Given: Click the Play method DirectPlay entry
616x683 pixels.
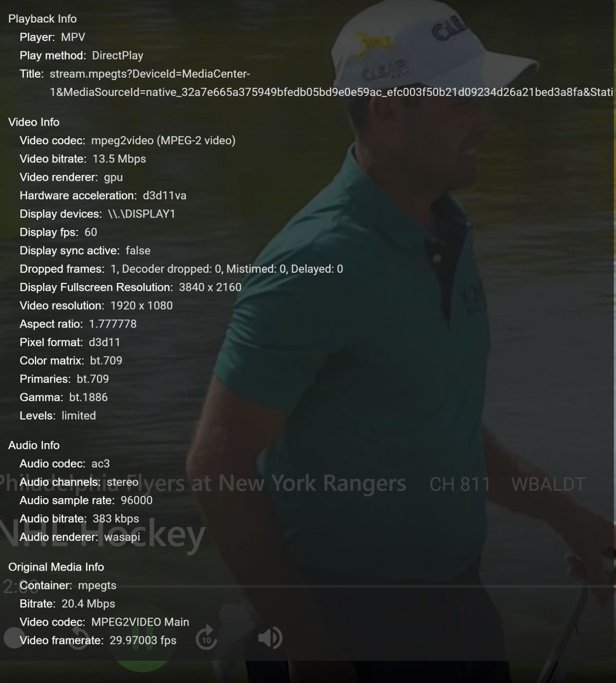Looking at the screenshot, I should (82, 55).
